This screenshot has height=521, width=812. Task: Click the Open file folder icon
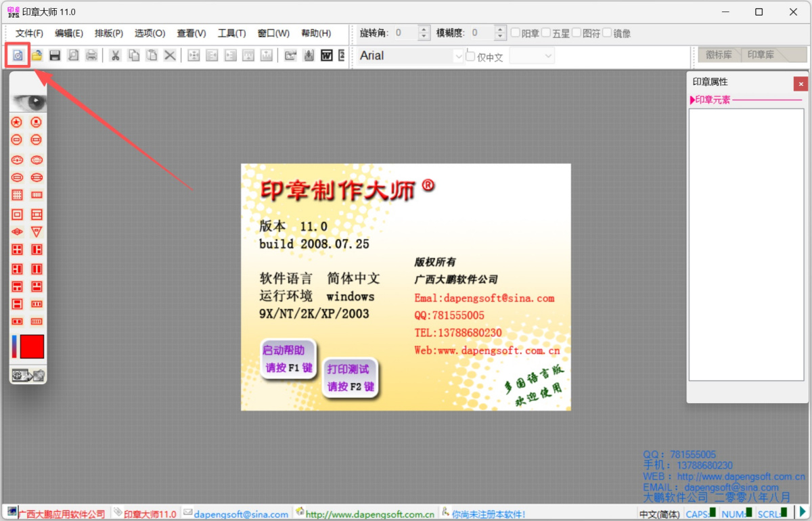[37, 55]
